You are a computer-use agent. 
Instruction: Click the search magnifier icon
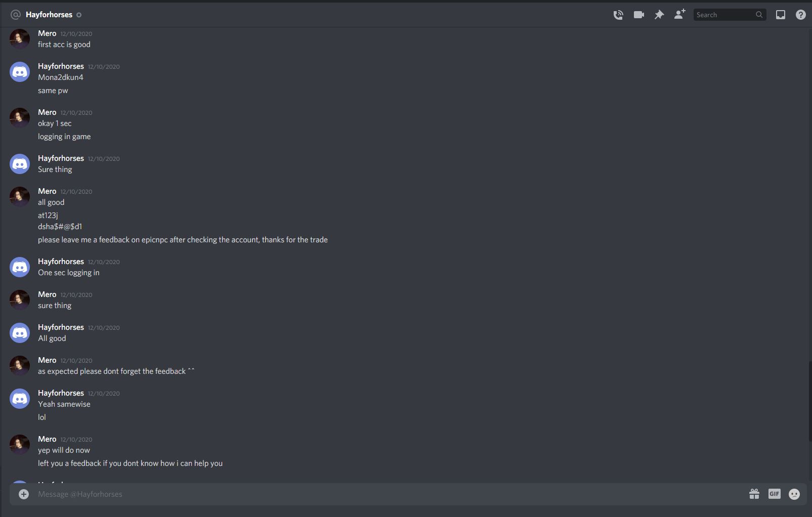pos(759,15)
